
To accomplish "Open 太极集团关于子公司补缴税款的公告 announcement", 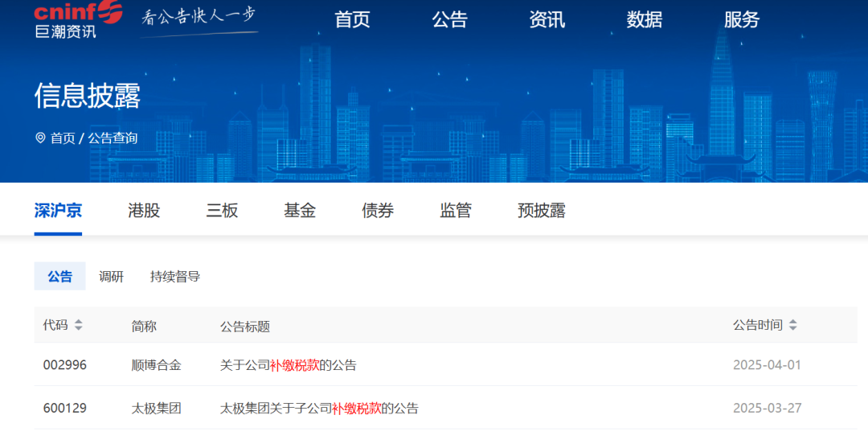I will [319, 408].
